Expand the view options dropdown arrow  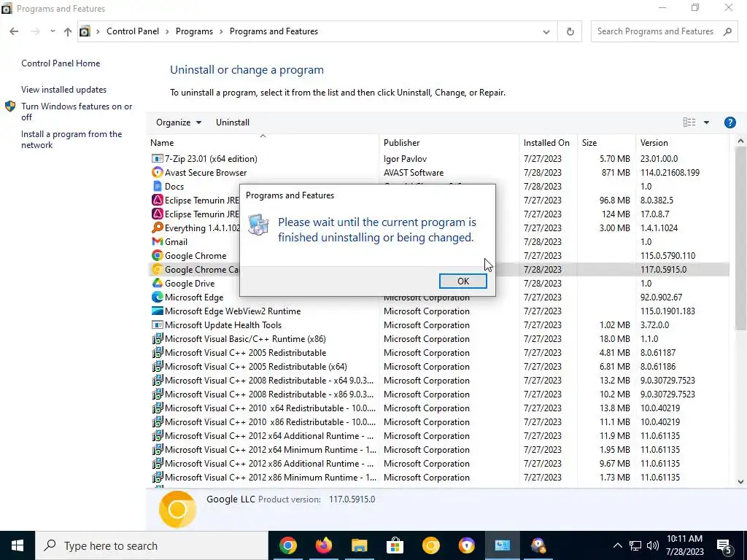coord(706,122)
